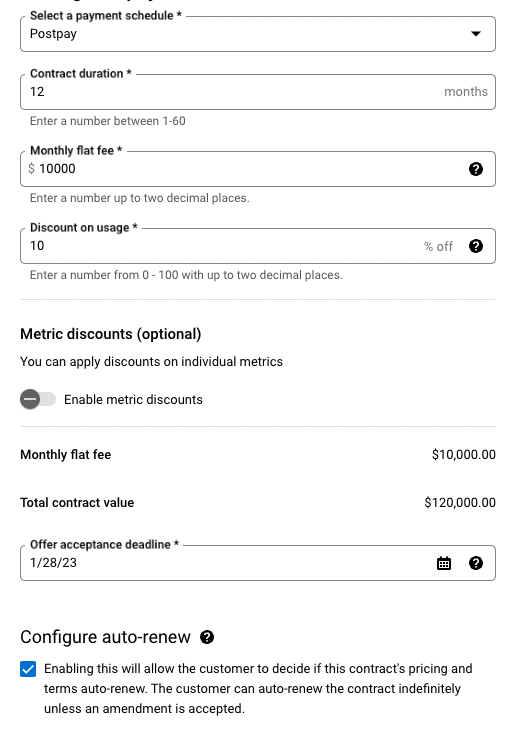Click the $10,000.00 monthly flat fee amount
Viewport: 517px width, 731px height.
tap(463, 455)
